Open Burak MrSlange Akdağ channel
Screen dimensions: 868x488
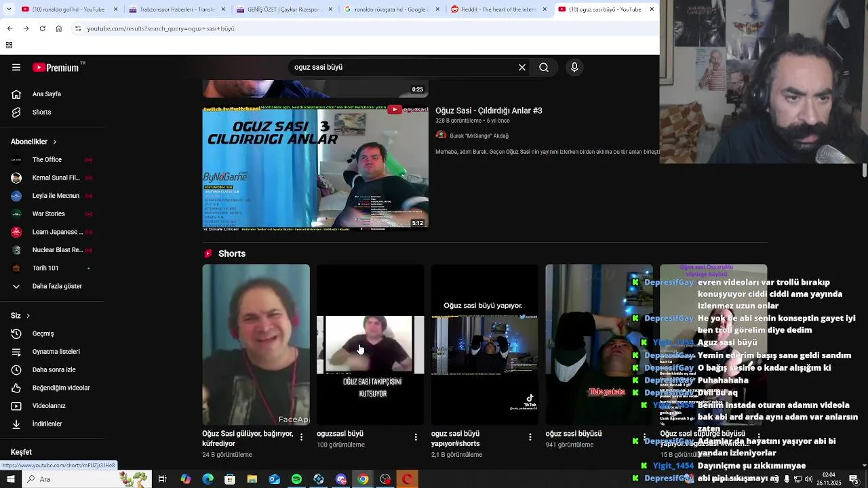[x=479, y=136]
